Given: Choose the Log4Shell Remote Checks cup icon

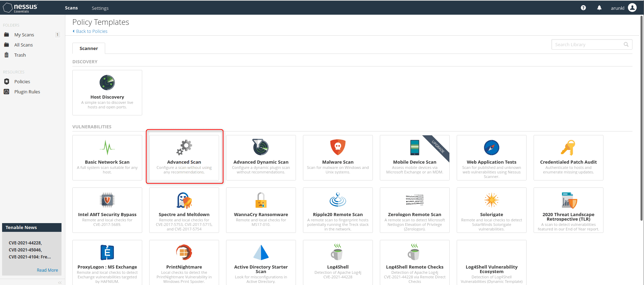Looking at the screenshot, I should (414, 252).
